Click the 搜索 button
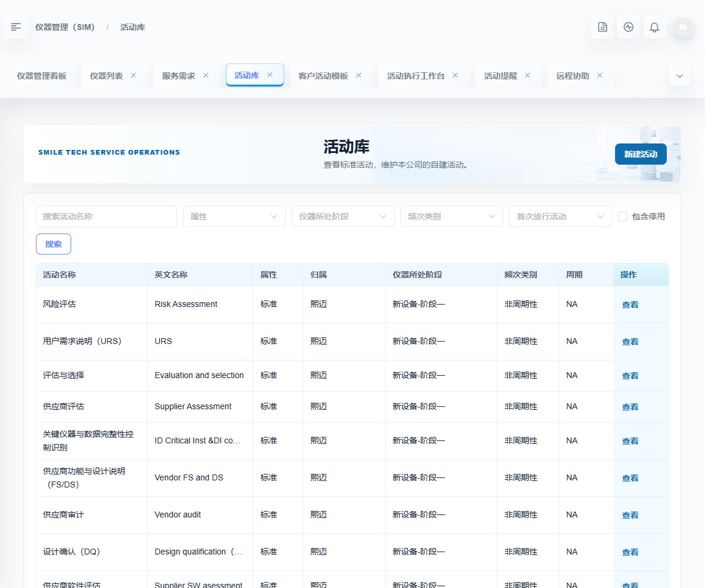The height and width of the screenshot is (588, 705). (54, 244)
